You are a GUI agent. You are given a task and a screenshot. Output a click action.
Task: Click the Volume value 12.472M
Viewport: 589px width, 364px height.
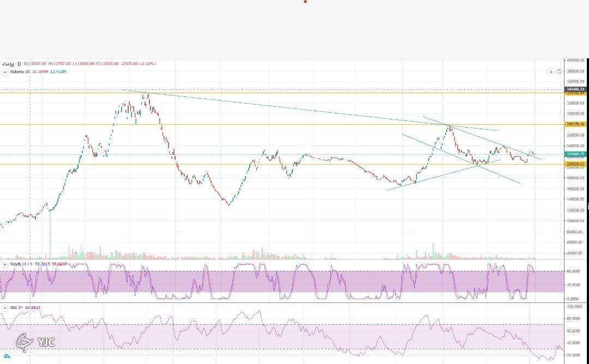58,72
